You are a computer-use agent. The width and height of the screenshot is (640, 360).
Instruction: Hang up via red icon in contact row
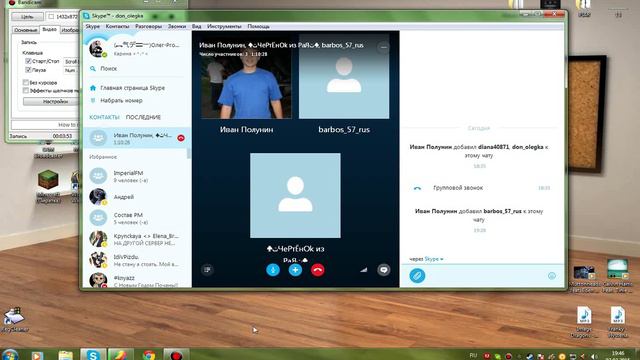pos(181,138)
